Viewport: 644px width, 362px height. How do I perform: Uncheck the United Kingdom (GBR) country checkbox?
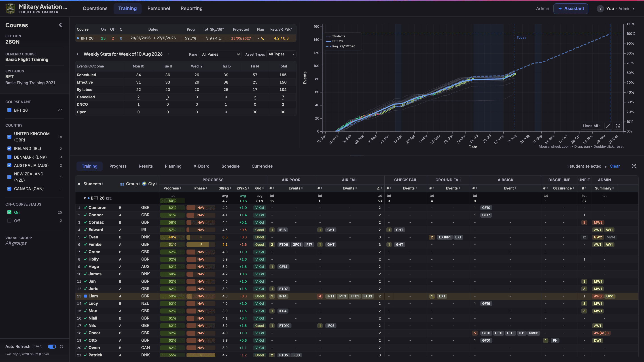9,137
